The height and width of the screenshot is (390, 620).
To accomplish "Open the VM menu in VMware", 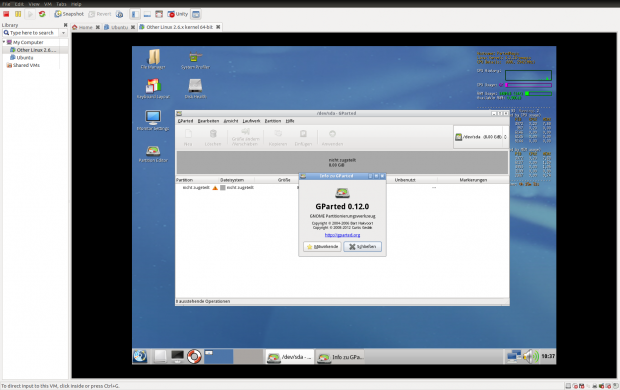I will [48, 4].
